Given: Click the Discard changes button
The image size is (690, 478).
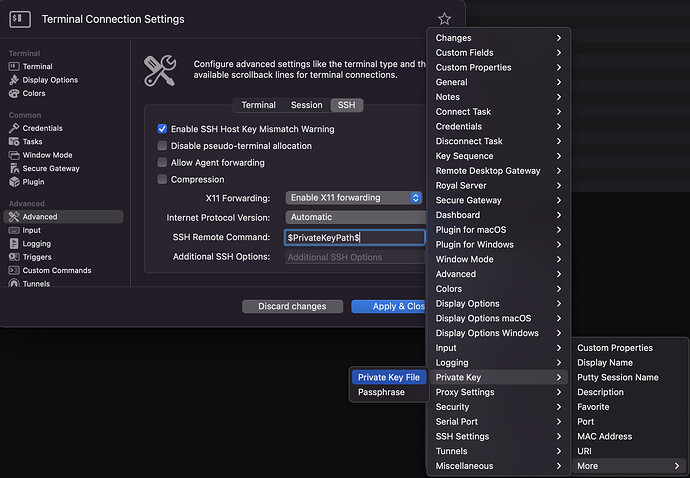Looking at the screenshot, I should pos(292,306).
